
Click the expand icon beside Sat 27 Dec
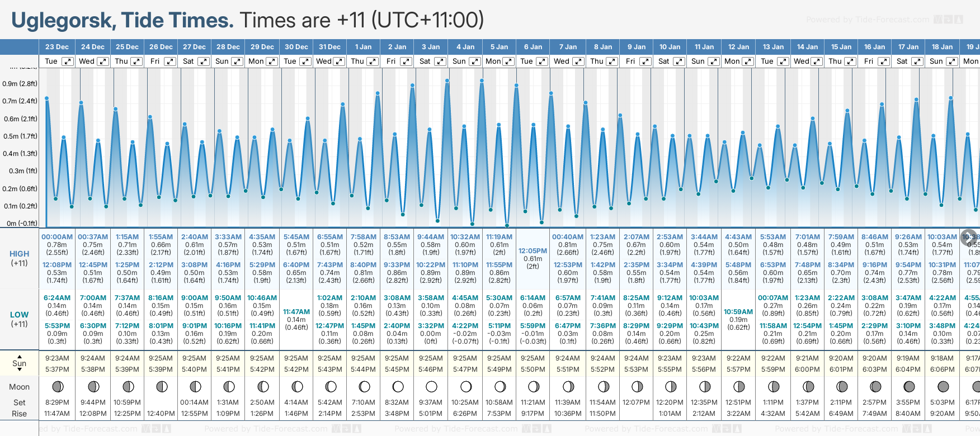click(x=204, y=61)
